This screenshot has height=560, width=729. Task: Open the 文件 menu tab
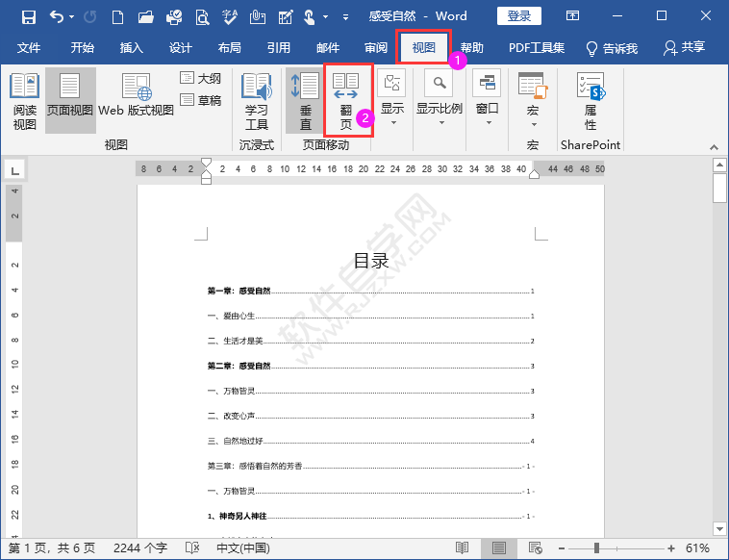(x=29, y=48)
